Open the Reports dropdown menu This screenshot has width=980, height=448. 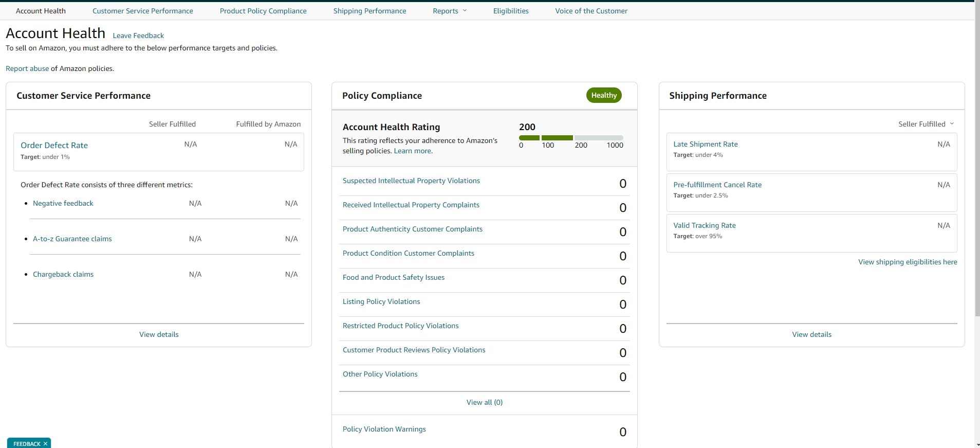450,11
